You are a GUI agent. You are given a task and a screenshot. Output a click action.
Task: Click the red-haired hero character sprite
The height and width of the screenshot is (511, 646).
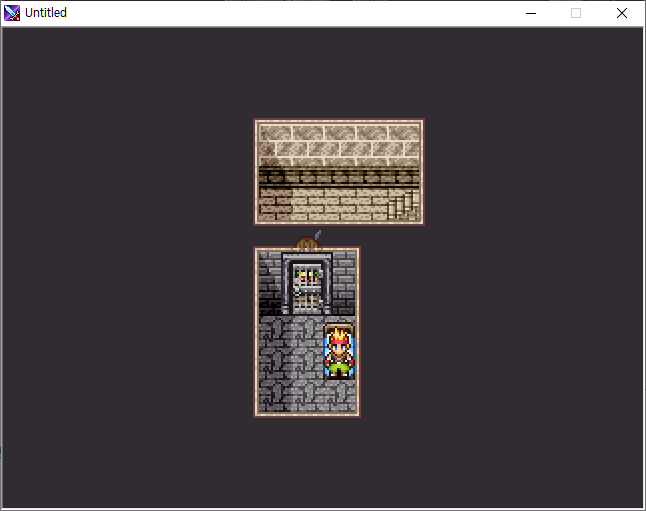tap(339, 353)
